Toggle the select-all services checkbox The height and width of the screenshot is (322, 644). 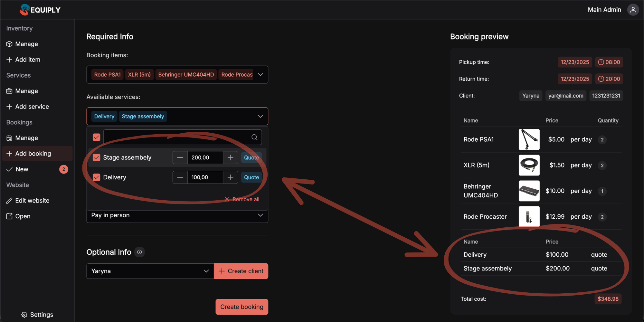pyautogui.click(x=97, y=137)
